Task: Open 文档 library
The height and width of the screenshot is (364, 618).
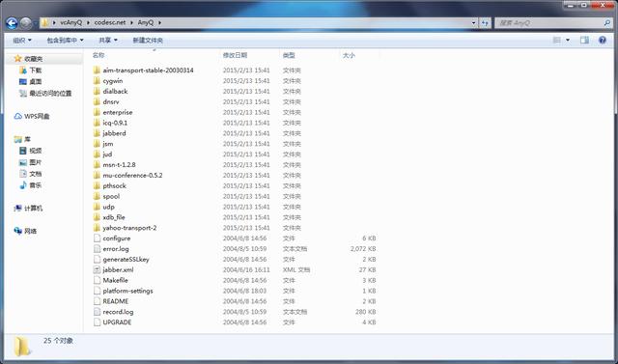Action: (x=35, y=174)
